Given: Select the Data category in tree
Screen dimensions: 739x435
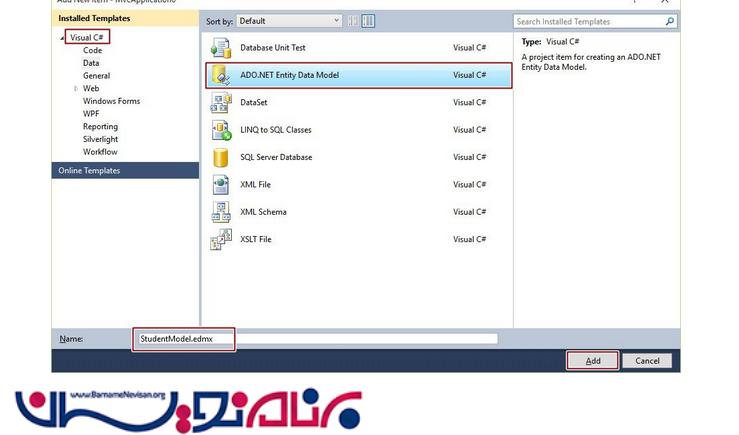Looking at the screenshot, I should tap(91, 63).
